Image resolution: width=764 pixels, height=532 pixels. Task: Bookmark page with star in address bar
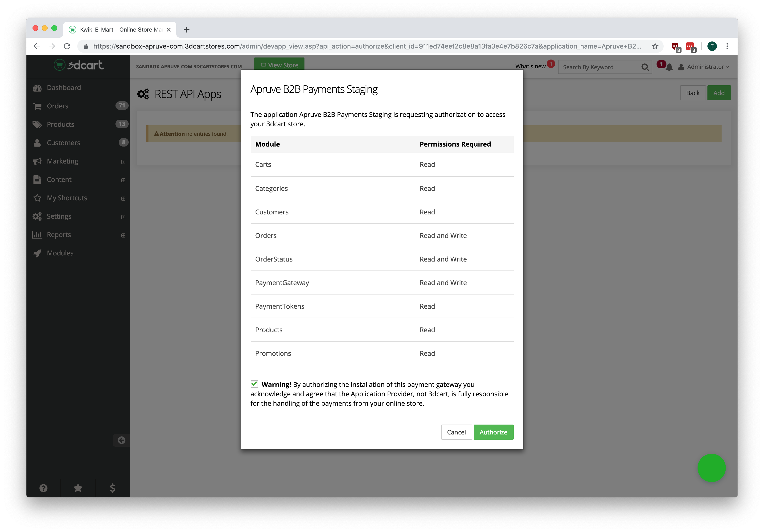655,46
